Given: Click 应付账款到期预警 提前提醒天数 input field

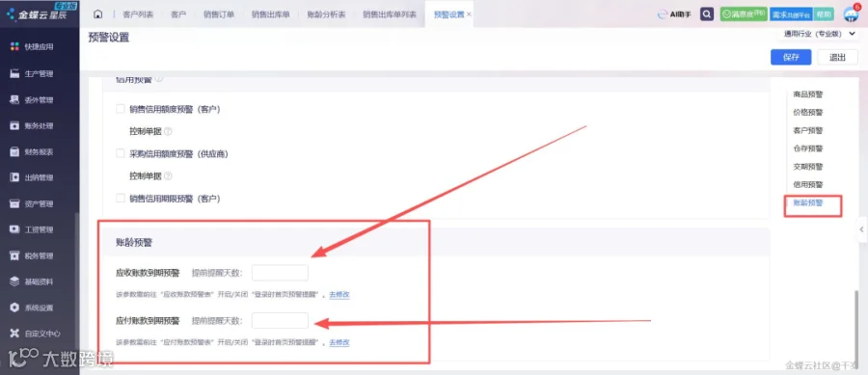Looking at the screenshot, I should click(280, 320).
